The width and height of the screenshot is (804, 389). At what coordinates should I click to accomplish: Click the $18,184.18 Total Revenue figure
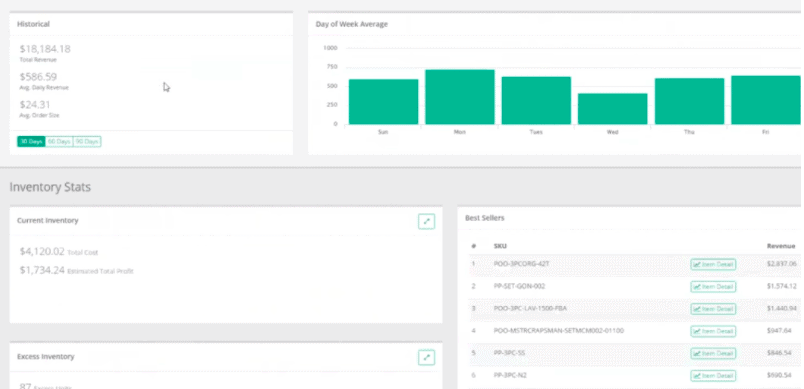45,49
